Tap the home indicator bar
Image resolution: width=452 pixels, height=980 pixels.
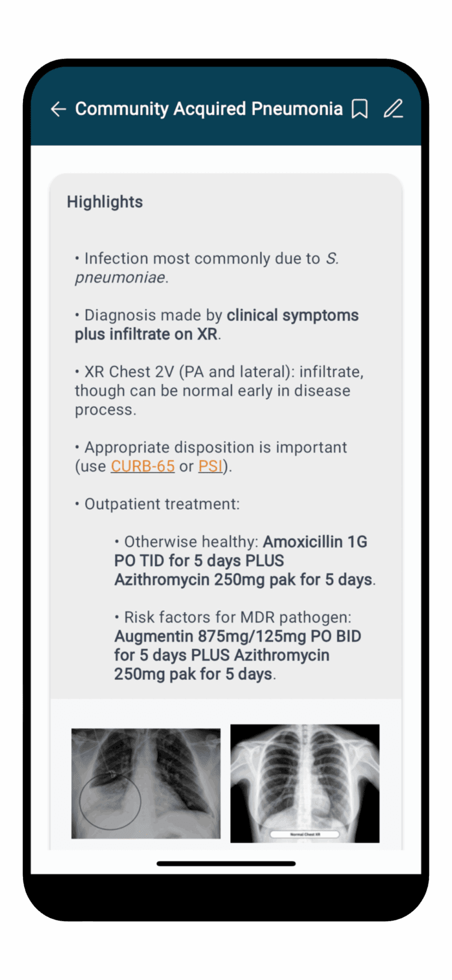226,863
